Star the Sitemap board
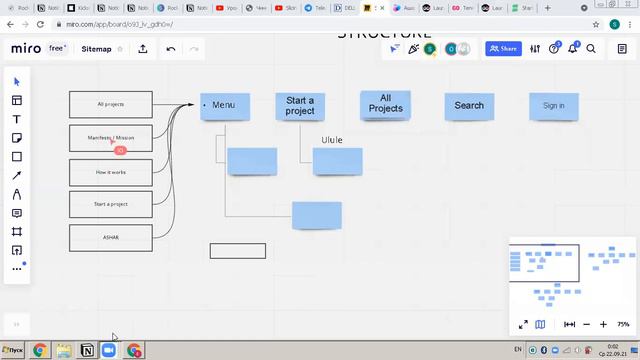This screenshot has width=640, height=360. click(120, 49)
